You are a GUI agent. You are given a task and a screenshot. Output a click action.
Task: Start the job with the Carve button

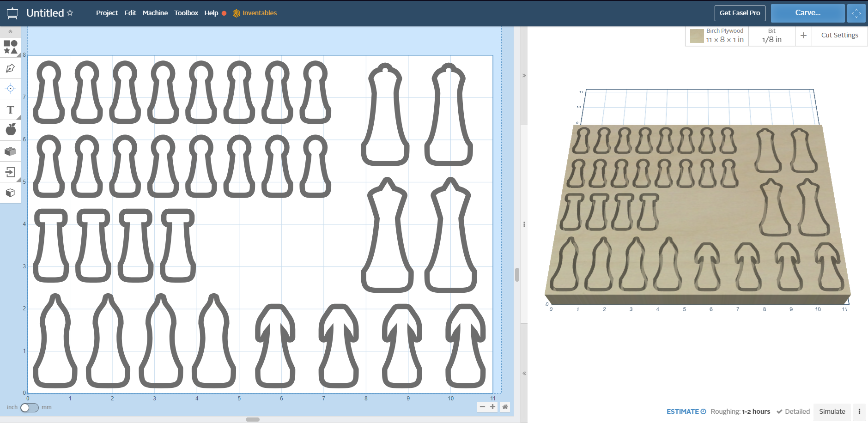pos(807,13)
